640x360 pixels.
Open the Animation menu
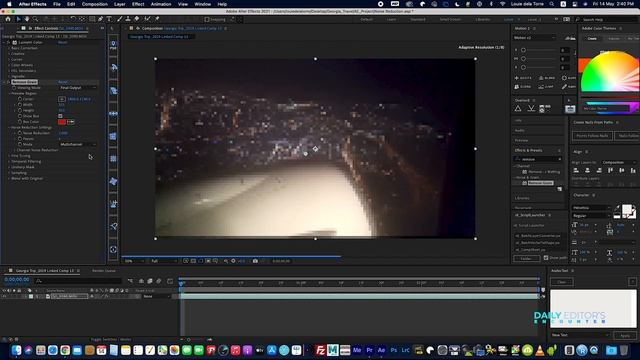point(161,4)
